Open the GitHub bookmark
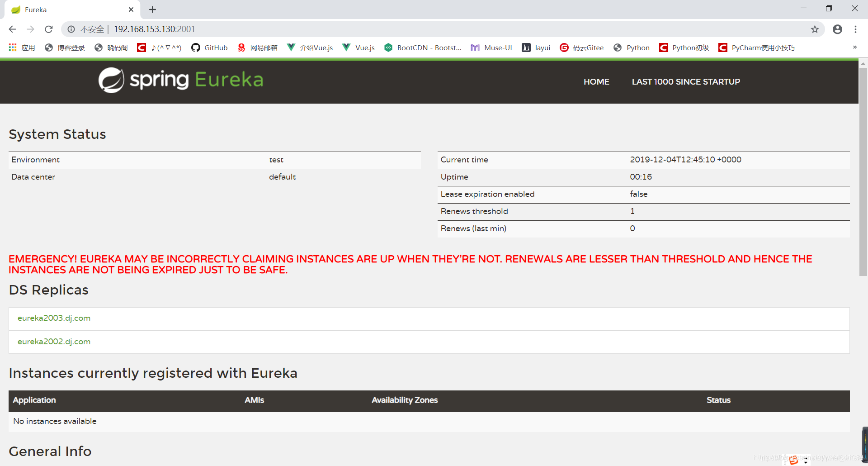868x466 pixels. 209,48
